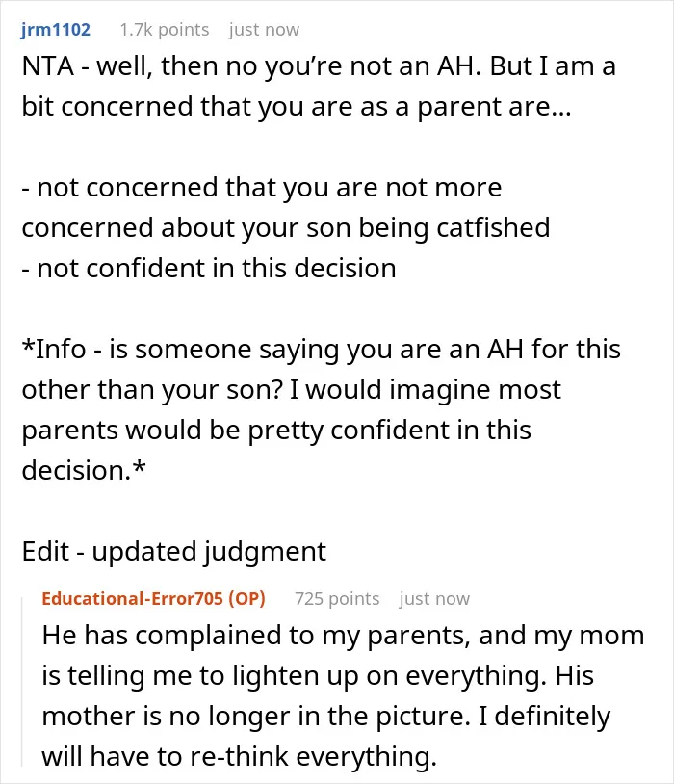Click the 'He has complained to my parents' reply
This screenshot has height=784, width=674.
click(343, 695)
